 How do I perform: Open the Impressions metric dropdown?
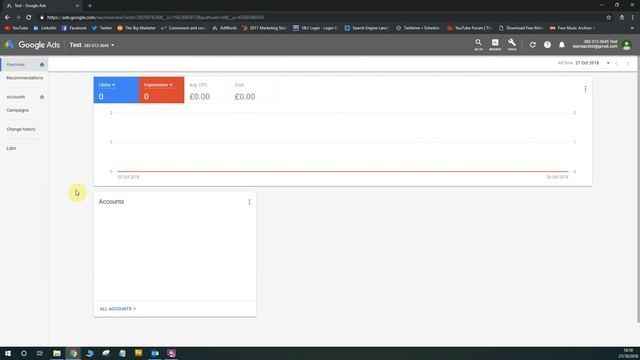point(158,85)
